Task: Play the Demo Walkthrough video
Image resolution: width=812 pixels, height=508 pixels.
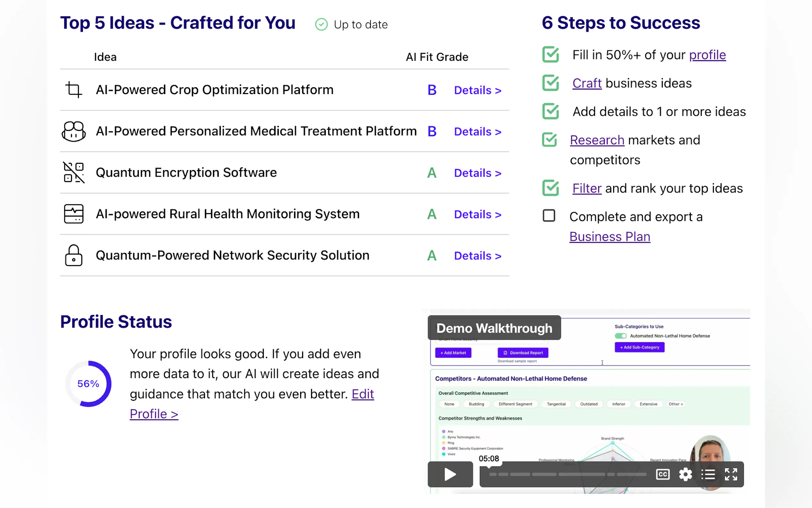Action: 450,474
